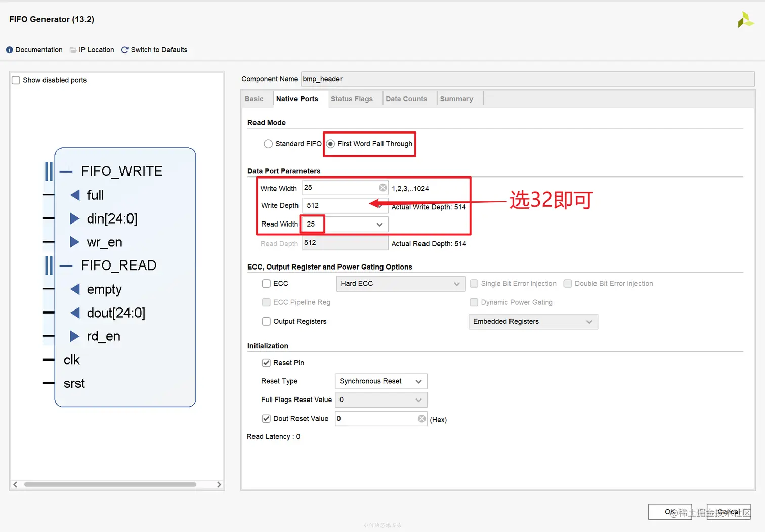765x532 pixels.
Task: Select Standard FIFO read mode
Action: (x=268, y=144)
